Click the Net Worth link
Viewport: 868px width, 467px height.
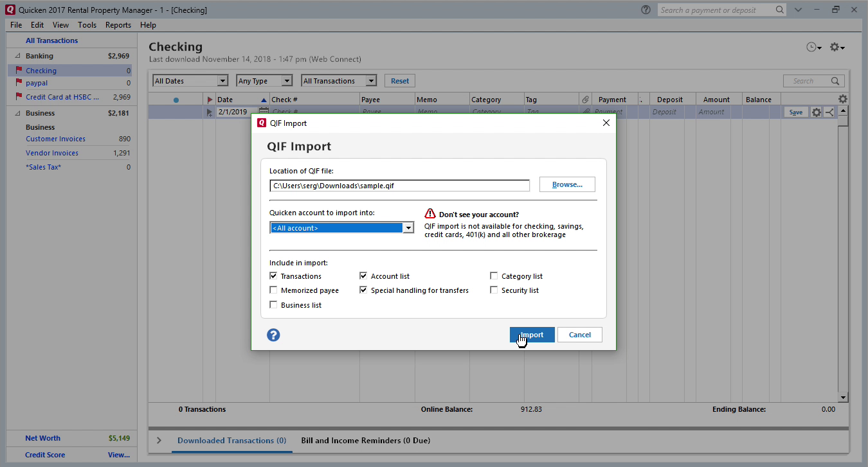pos(42,438)
